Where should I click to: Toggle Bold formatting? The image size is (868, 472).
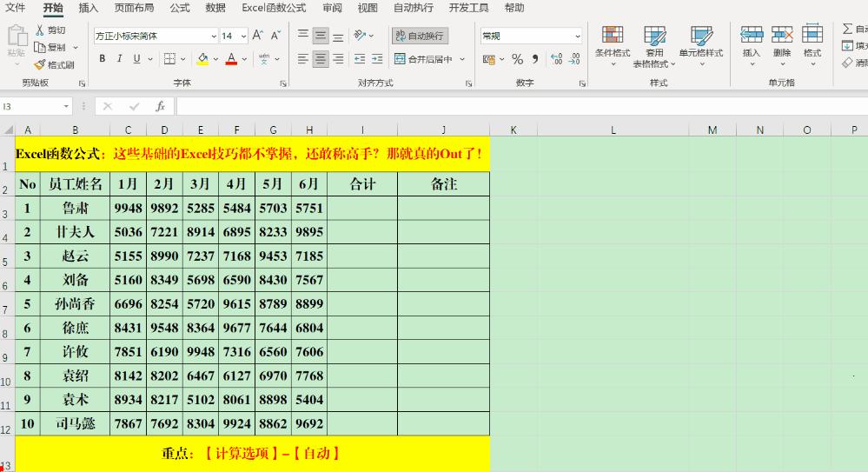(102, 59)
